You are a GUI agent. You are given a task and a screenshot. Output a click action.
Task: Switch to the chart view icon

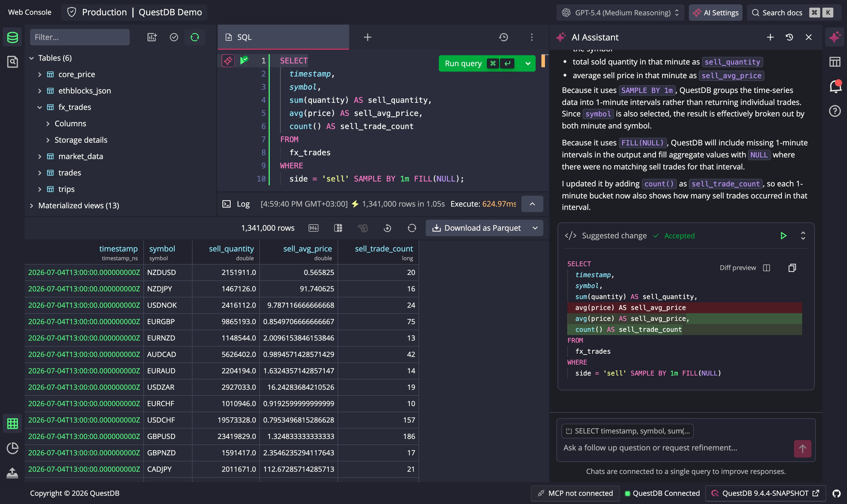tap(13, 448)
